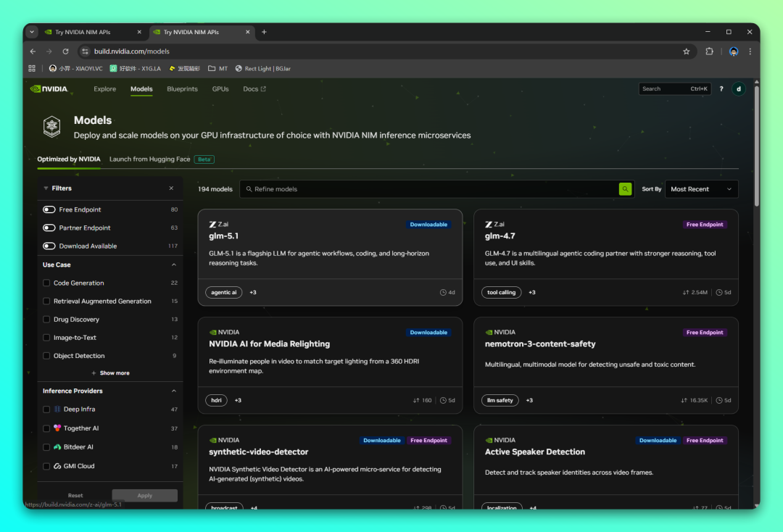Go to the Blueprints nav item
Screen dimensions: 783x532
tap(182, 89)
